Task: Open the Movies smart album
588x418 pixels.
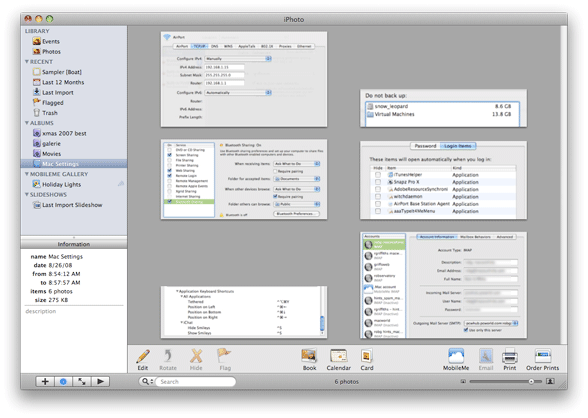Action: click(x=46, y=154)
